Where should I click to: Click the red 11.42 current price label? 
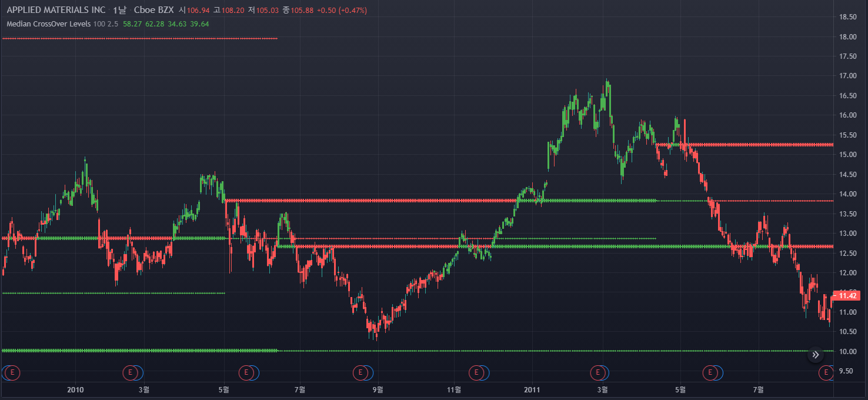(x=847, y=296)
